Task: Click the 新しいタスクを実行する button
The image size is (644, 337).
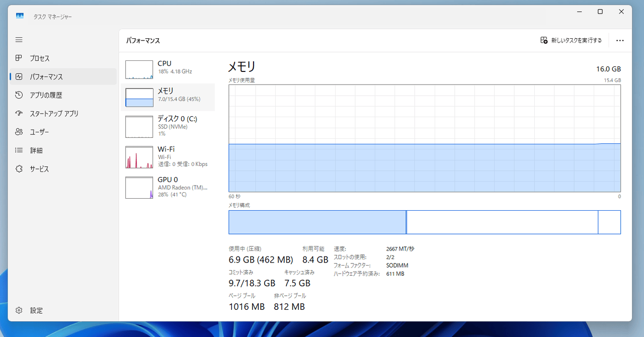Action: click(x=571, y=40)
